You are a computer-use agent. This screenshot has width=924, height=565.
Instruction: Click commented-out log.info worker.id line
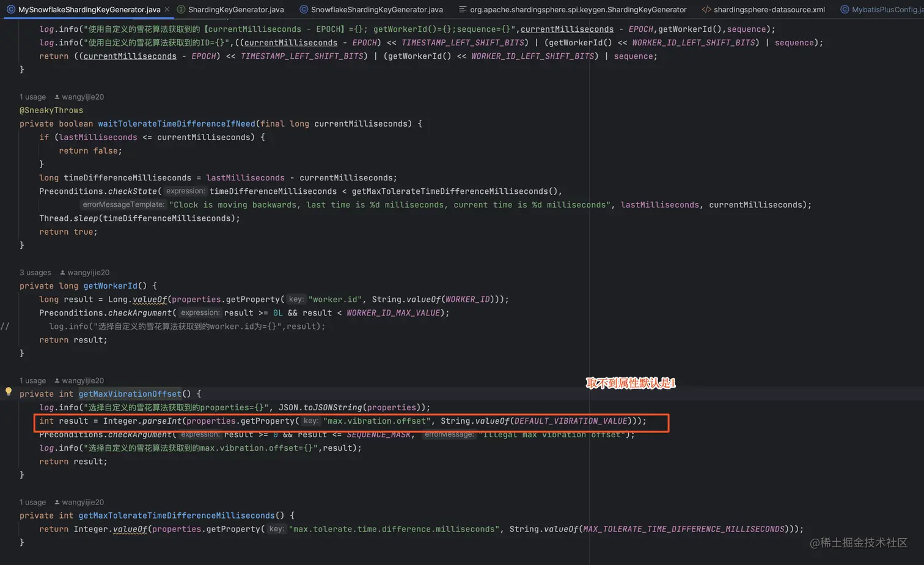[x=187, y=327]
